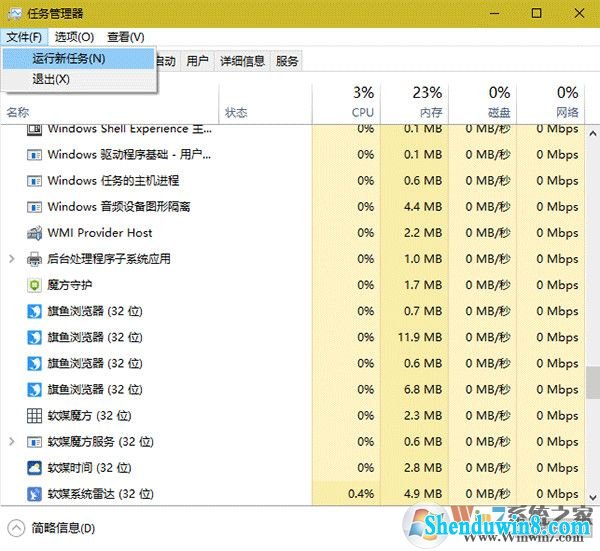Click the Task Manager title bar icon
Screen dimensions: 600x551
point(15,14)
